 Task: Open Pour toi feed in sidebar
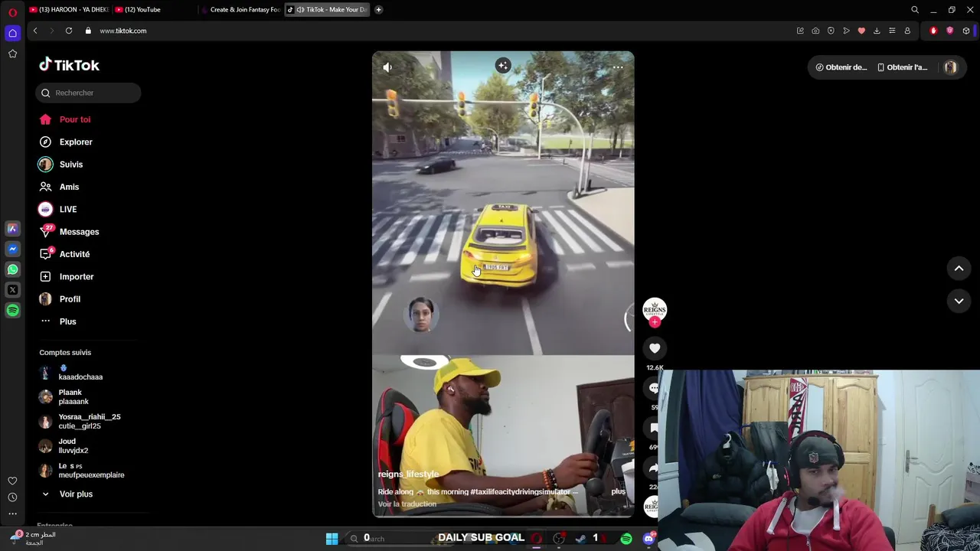(75, 119)
